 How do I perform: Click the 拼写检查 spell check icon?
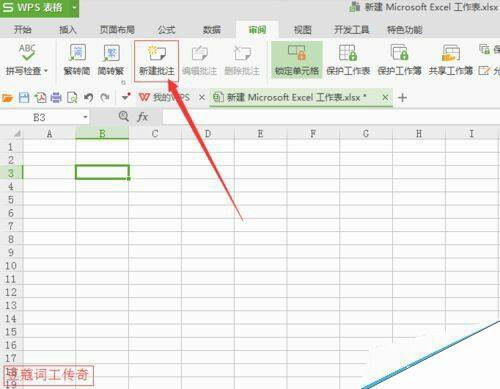27,53
